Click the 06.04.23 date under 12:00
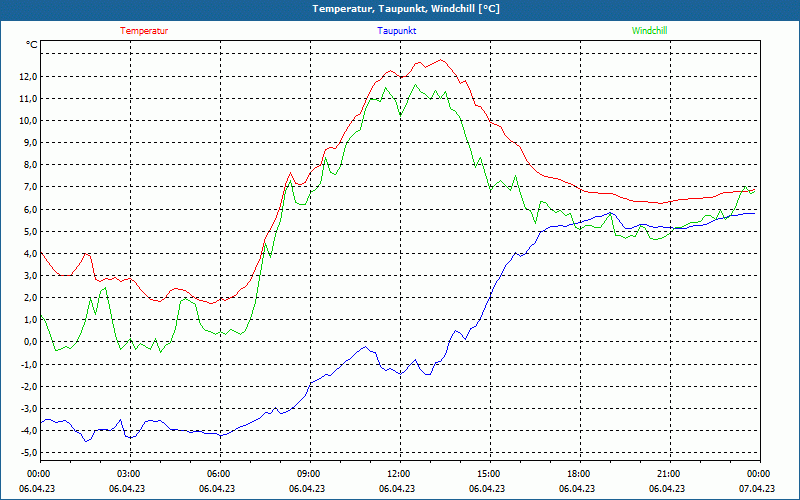800x500 pixels. (397, 488)
